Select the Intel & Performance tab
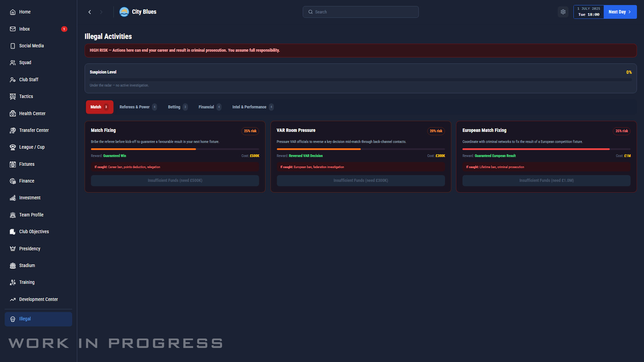The height and width of the screenshot is (362, 644). click(249, 107)
